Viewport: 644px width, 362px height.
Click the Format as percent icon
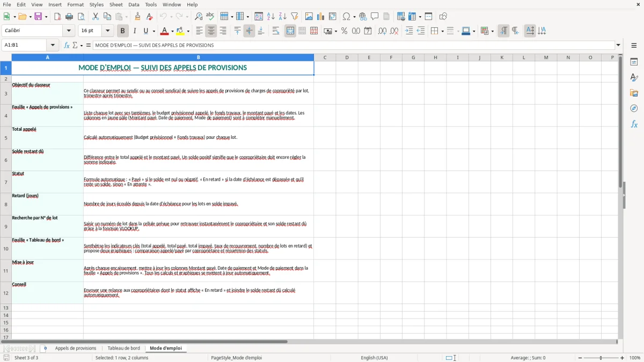tap(344, 31)
